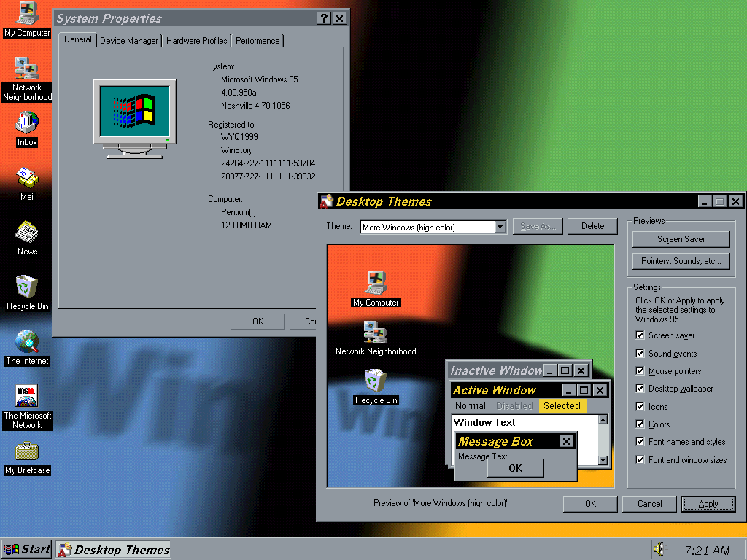Uncheck the Screen saver checkbox
Screen dimensions: 747x560
640,335
